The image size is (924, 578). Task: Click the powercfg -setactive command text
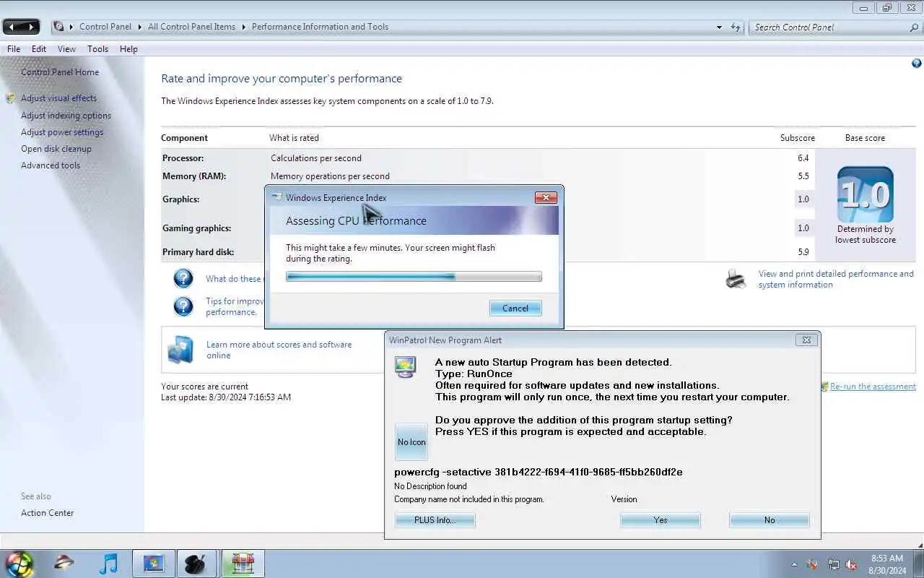coord(539,472)
